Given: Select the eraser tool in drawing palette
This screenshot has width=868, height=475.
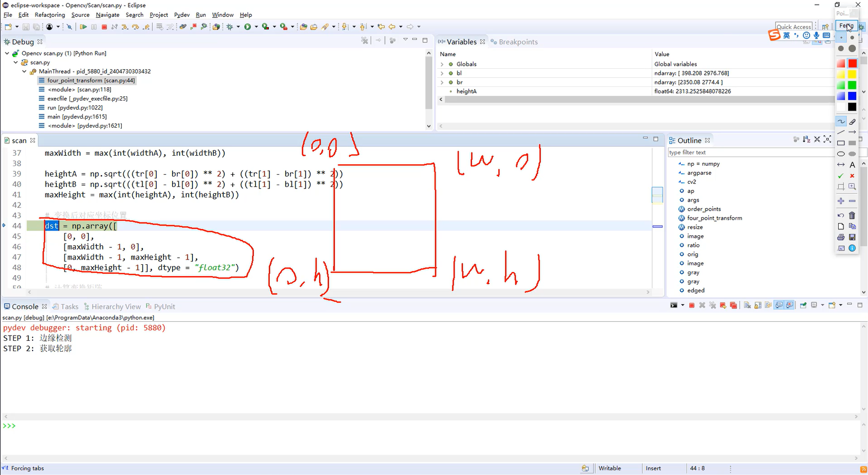Looking at the screenshot, I should point(852,121).
